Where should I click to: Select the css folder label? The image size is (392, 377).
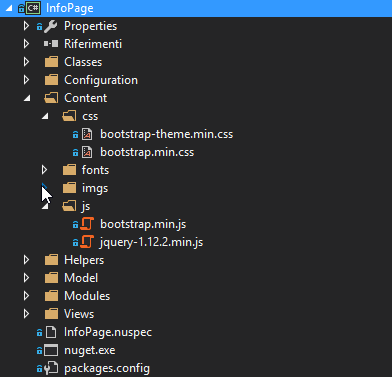pyautogui.click(x=90, y=117)
